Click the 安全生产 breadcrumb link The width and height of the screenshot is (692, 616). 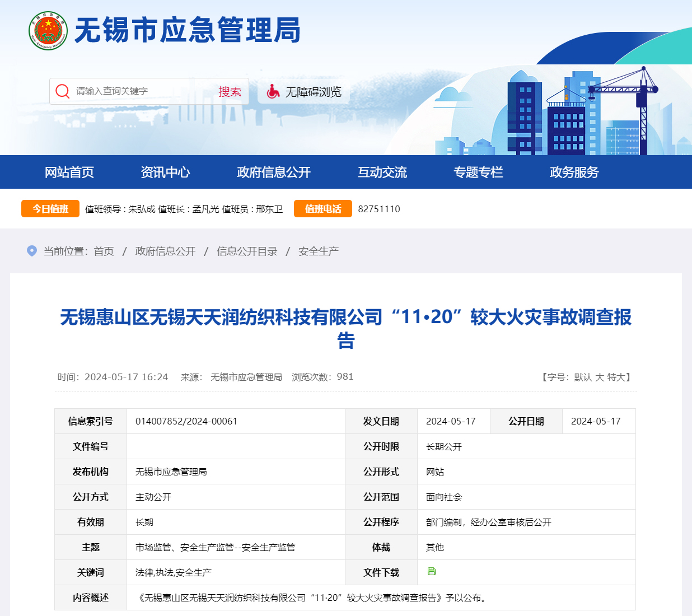(319, 251)
